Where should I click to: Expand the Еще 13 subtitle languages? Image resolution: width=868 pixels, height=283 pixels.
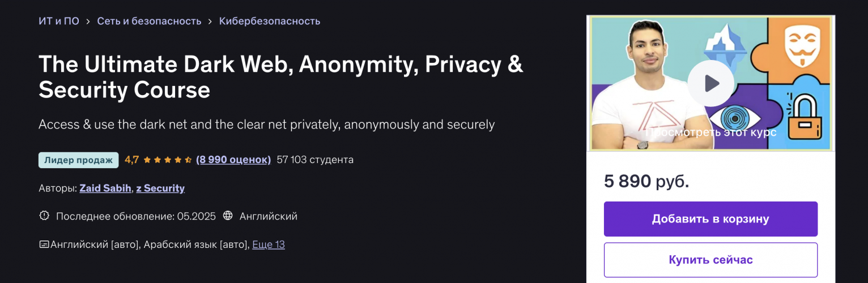pos(269,245)
